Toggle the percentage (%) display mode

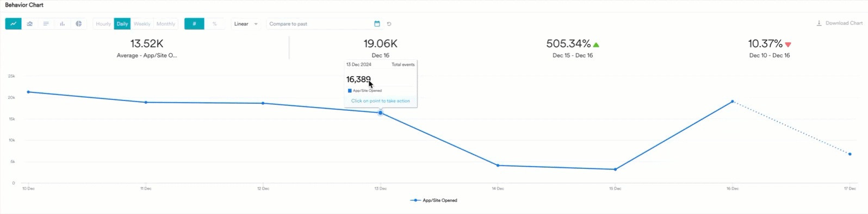tap(214, 24)
